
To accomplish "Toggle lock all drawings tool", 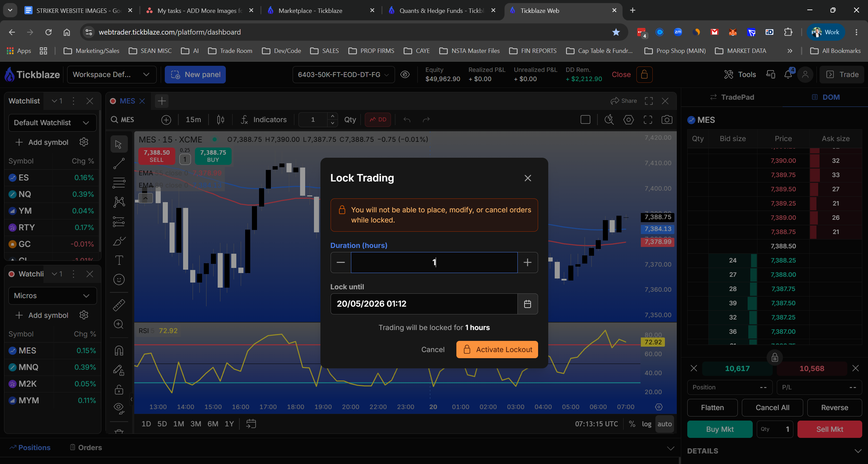I will pyautogui.click(x=119, y=389).
